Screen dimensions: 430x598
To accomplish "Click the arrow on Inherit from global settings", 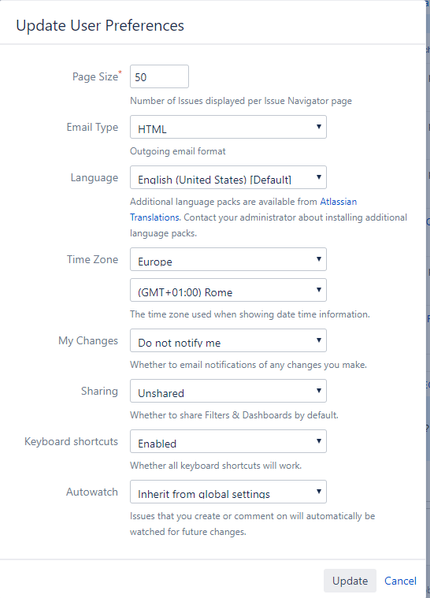I will (319, 491).
